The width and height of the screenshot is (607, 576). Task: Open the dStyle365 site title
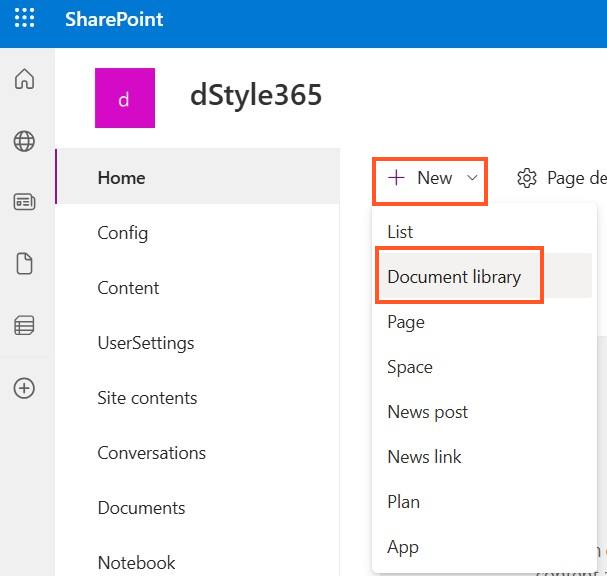[256, 95]
